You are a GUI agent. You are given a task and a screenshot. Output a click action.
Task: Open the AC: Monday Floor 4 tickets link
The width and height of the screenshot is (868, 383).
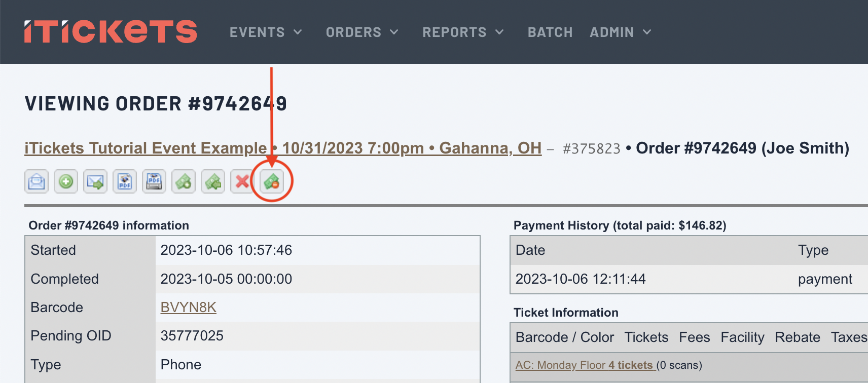tap(586, 365)
